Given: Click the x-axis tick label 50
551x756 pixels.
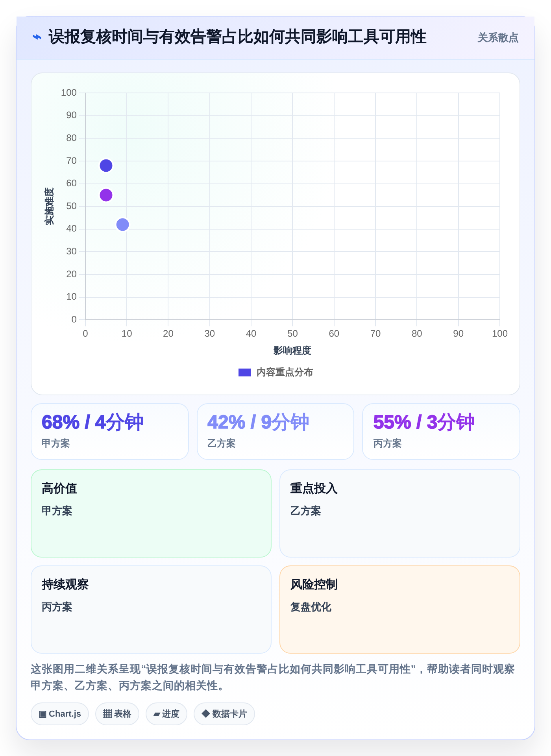Looking at the screenshot, I should pyautogui.click(x=292, y=334).
